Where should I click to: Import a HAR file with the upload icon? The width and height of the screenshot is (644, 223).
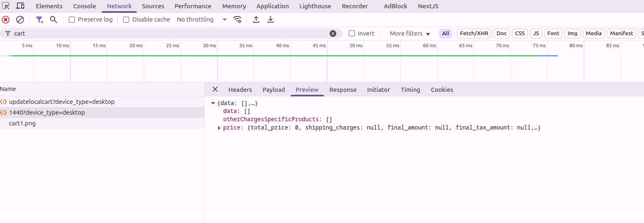pos(256,19)
